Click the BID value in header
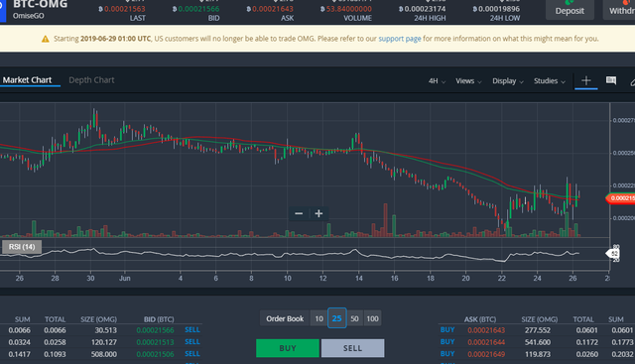This screenshot has height=364, width=635. click(x=198, y=9)
